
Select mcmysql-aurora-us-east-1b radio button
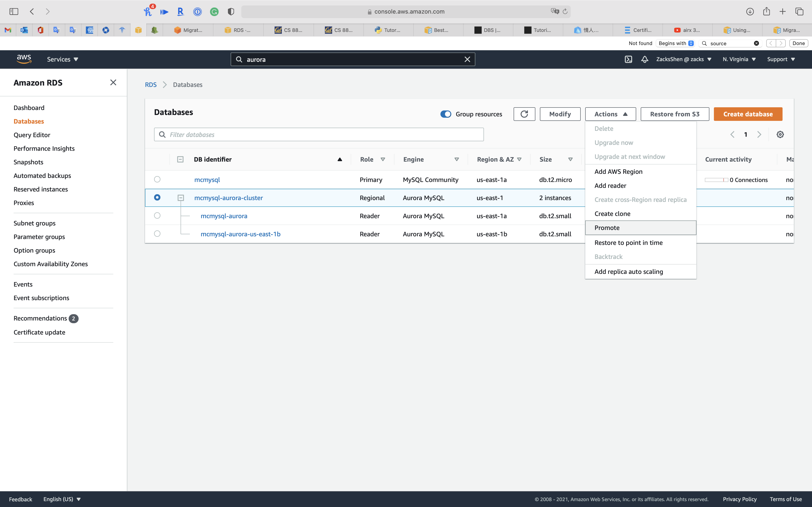[x=157, y=234]
